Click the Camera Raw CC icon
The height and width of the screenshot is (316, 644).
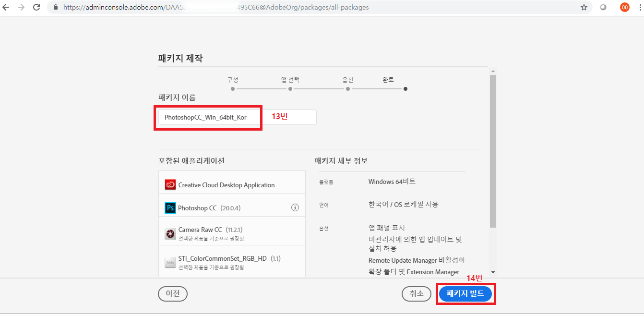[170, 233]
